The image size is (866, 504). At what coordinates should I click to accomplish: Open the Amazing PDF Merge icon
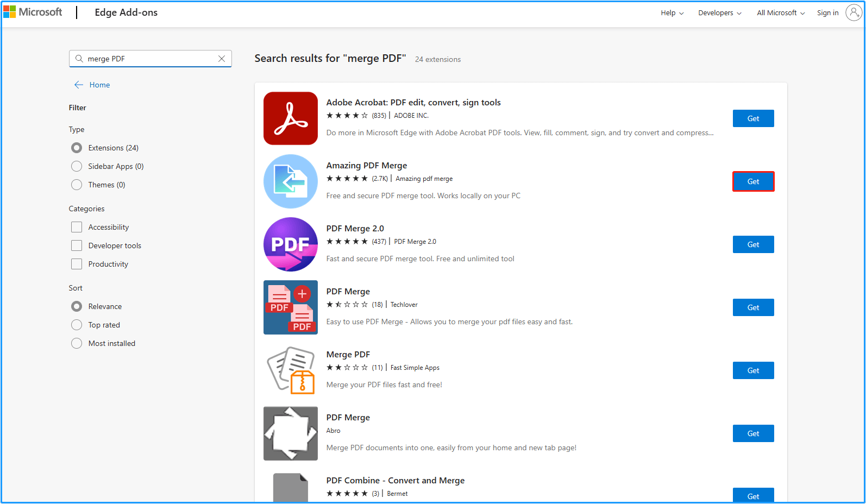coord(291,181)
